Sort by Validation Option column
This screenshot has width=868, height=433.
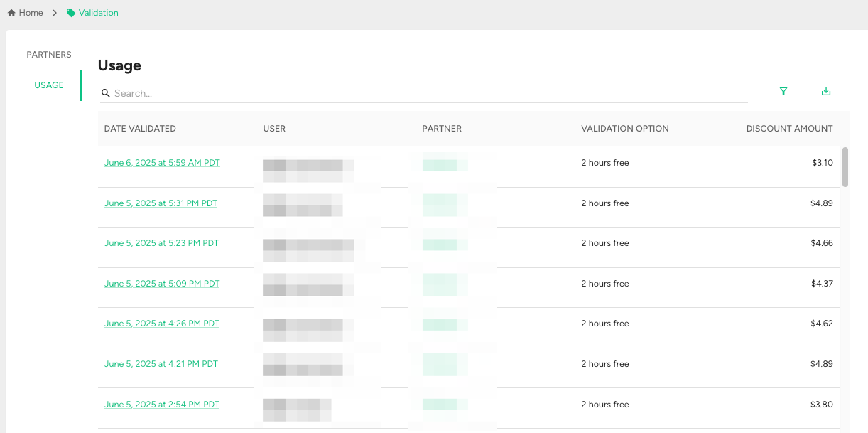point(625,129)
